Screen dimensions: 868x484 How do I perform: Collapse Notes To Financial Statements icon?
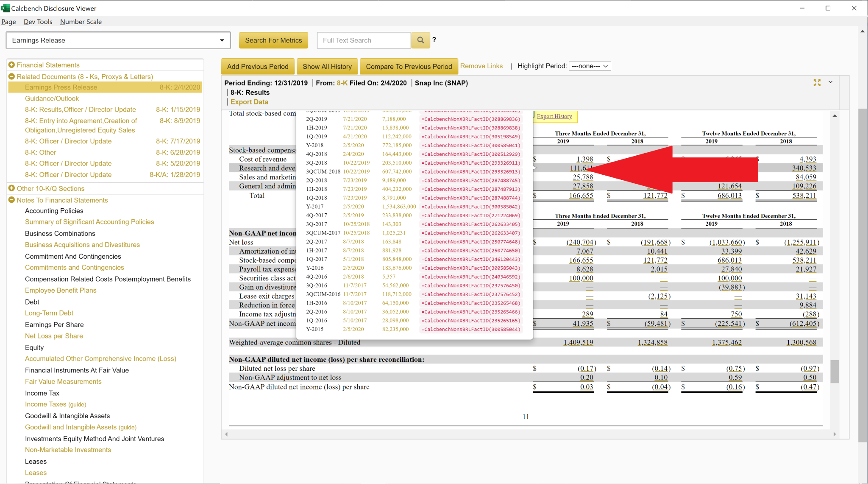coord(11,200)
